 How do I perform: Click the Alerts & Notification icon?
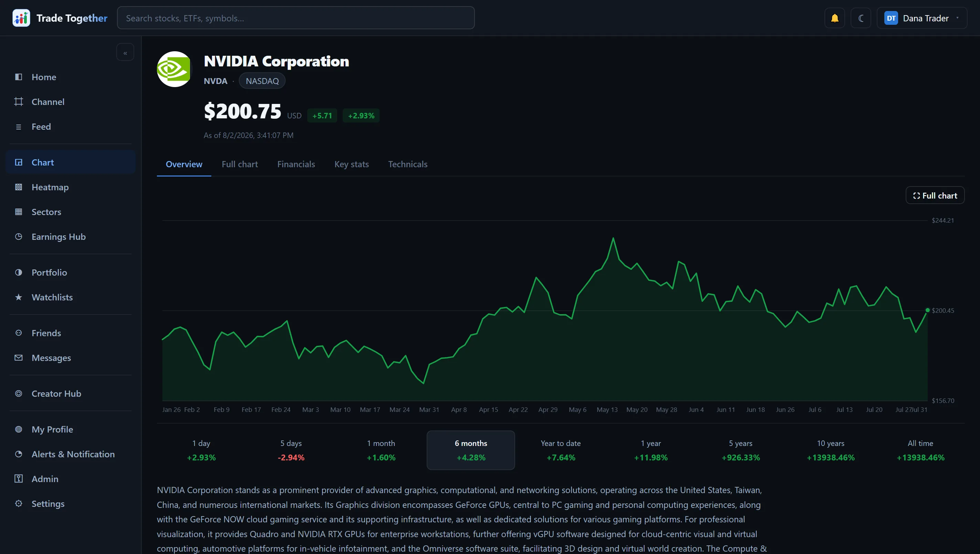[18, 454]
